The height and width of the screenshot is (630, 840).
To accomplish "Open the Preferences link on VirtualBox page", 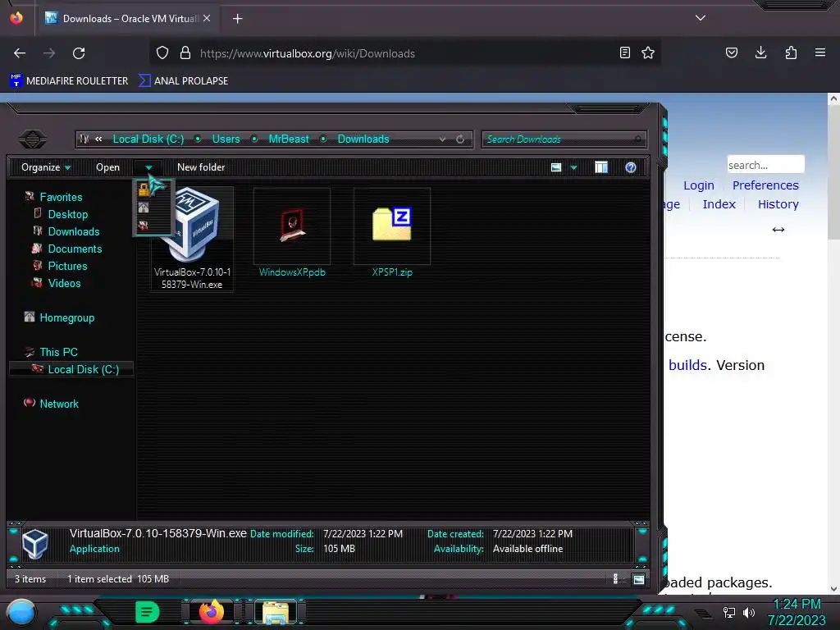I will coord(765,185).
